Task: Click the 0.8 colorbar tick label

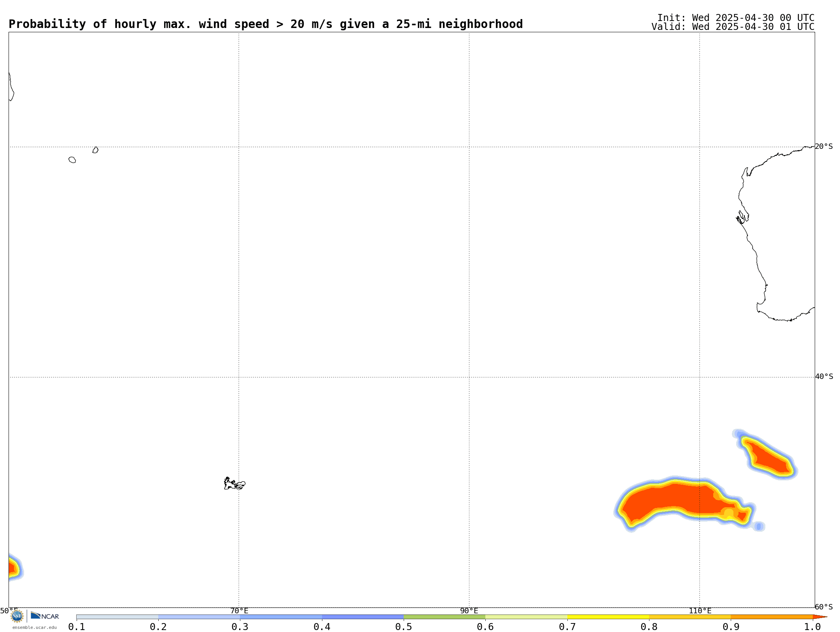Action: (649, 627)
